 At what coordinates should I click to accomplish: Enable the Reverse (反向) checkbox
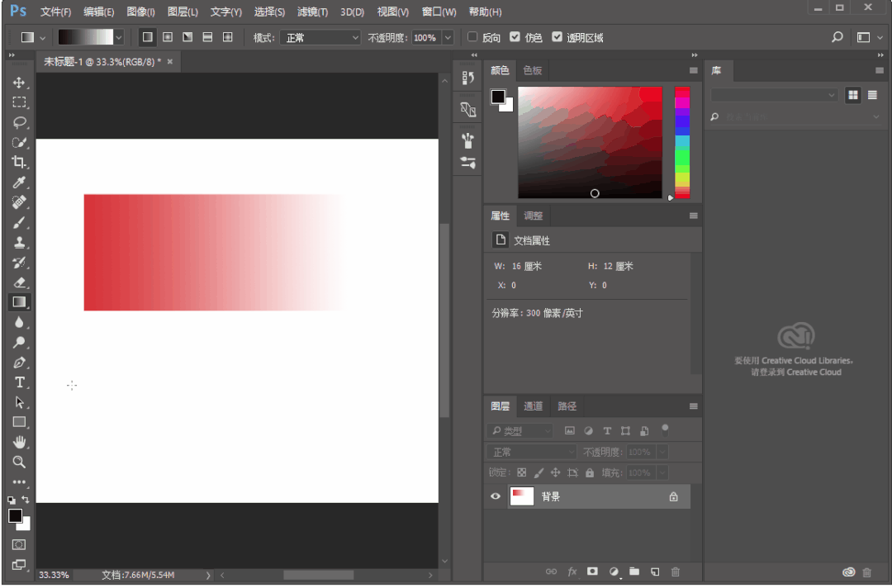click(472, 37)
